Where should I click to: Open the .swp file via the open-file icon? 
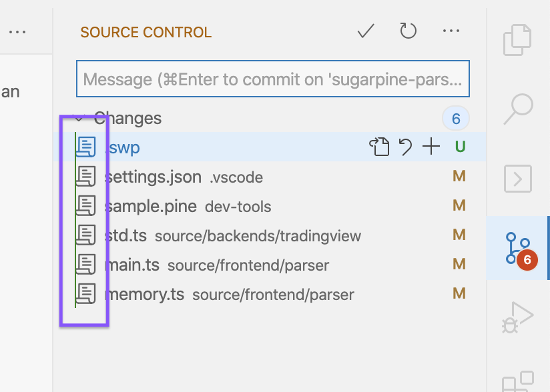click(x=379, y=147)
